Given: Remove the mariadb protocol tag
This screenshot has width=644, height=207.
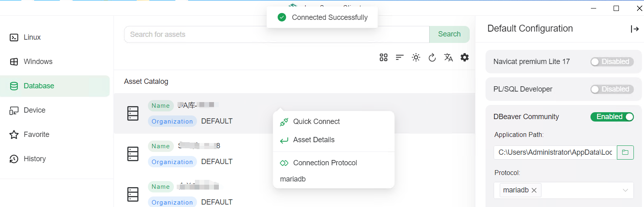Looking at the screenshot, I should 534,190.
